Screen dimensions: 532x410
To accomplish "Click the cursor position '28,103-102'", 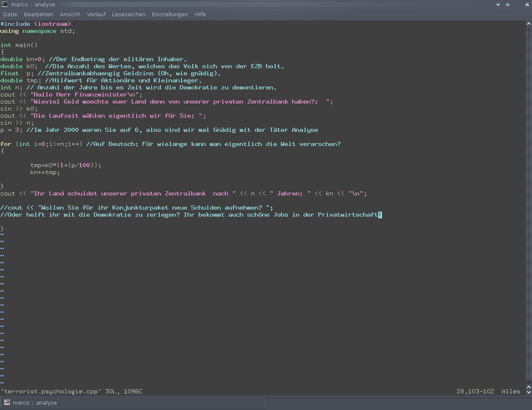I will pos(475,391).
